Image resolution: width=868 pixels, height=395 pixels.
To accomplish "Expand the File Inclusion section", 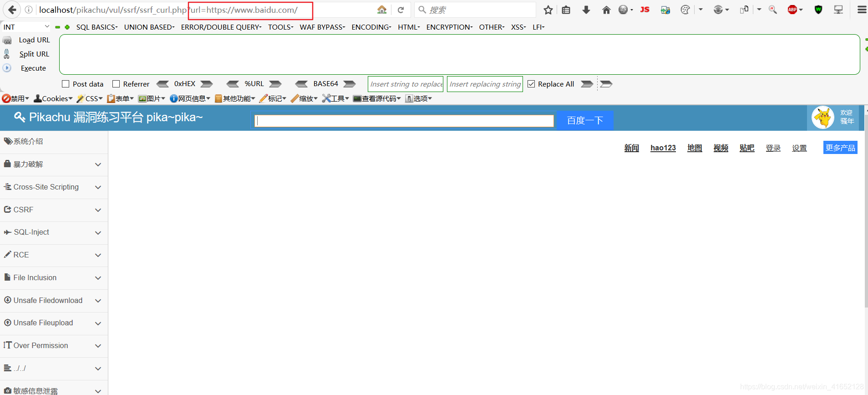I will (x=54, y=278).
